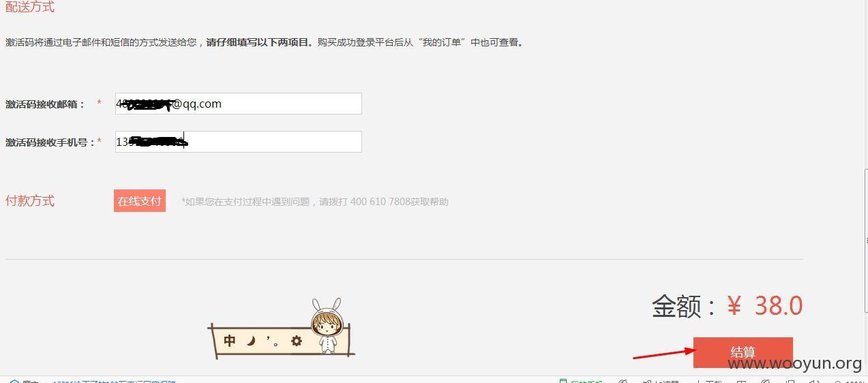
Task: Click the 配送方式 section heading
Action: coord(30,7)
